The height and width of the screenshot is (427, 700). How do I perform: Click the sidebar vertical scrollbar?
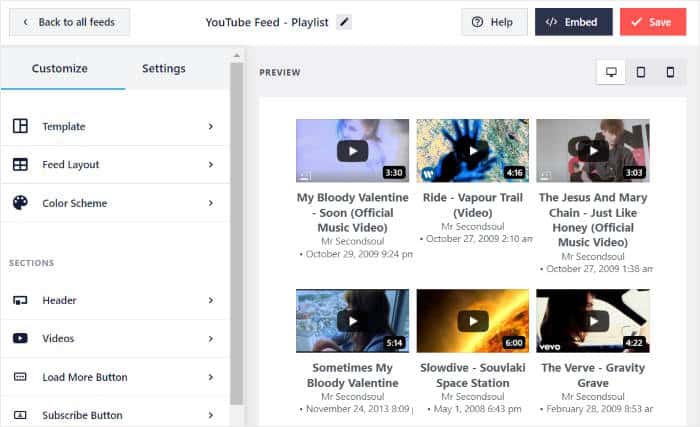tap(237, 232)
